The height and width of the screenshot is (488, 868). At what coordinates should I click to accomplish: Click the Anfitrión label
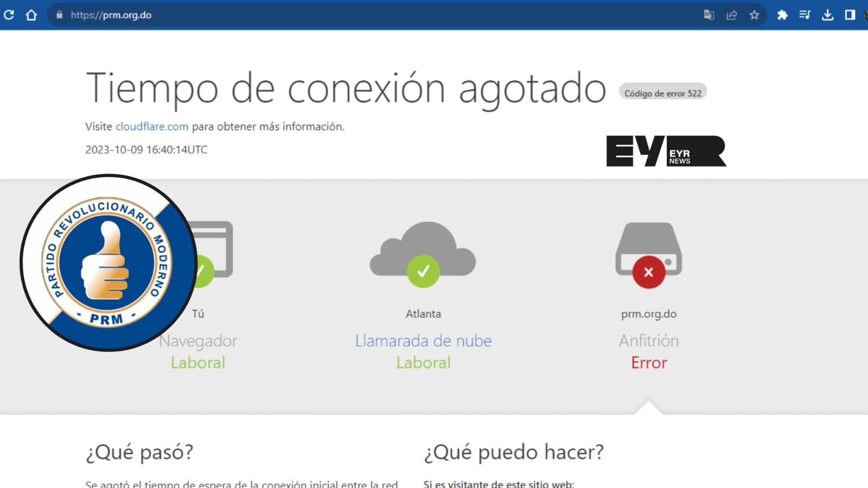pyautogui.click(x=649, y=341)
